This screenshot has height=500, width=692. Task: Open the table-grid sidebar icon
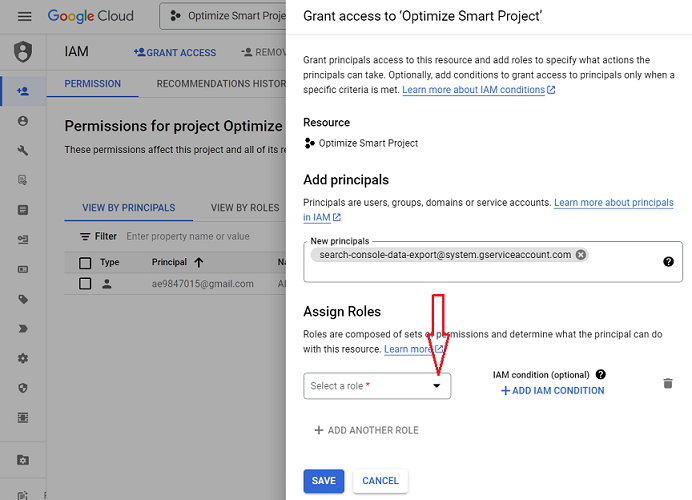pyautogui.click(x=23, y=417)
